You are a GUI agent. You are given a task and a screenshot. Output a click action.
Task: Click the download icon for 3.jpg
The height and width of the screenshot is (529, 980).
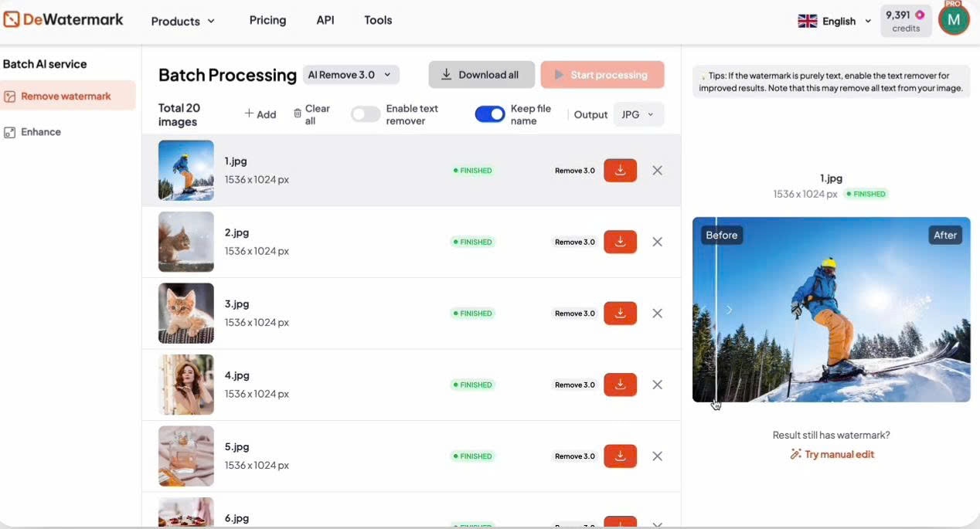point(620,314)
